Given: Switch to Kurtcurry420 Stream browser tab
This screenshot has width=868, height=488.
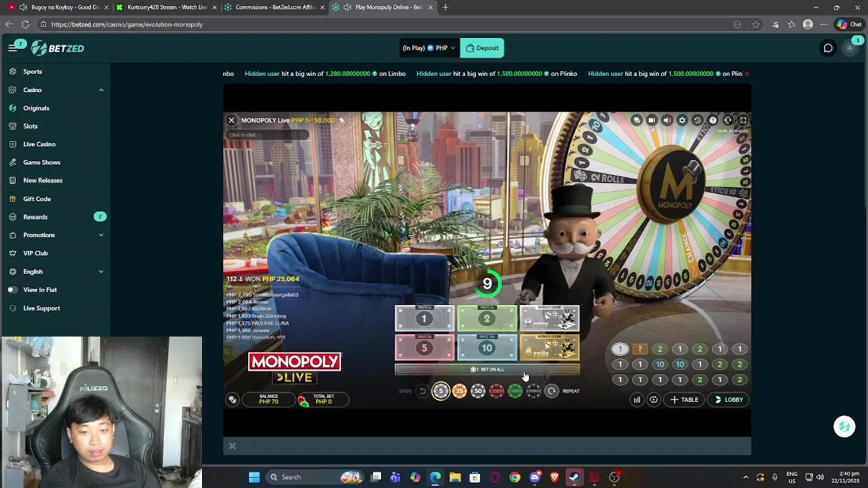Looking at the screenshot, I should point(167,7).
